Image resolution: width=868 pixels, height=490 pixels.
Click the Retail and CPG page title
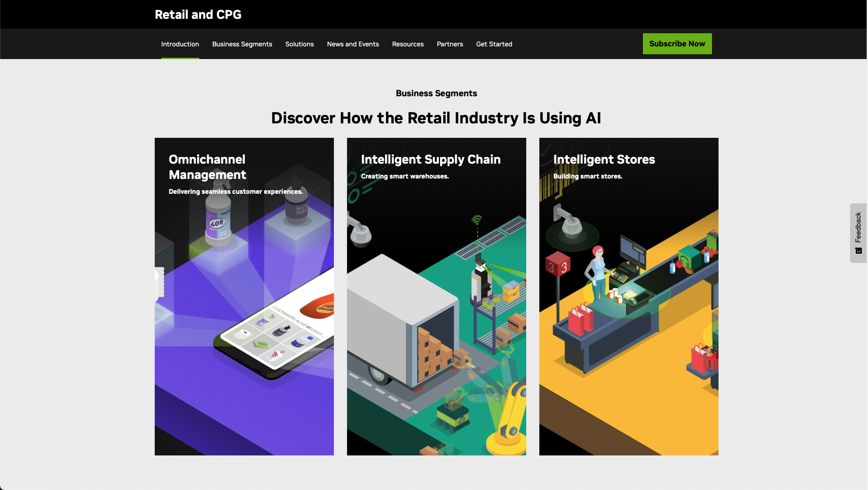[198, 14]
